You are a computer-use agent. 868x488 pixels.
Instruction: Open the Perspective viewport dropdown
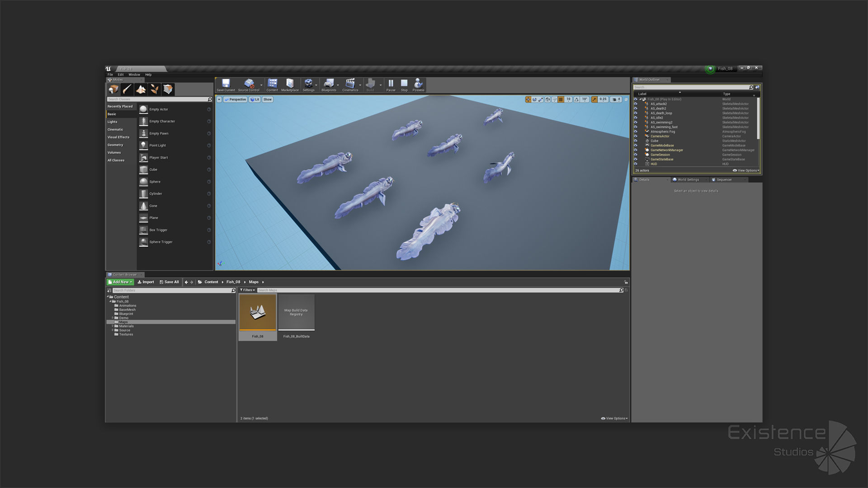click(235, 99)
